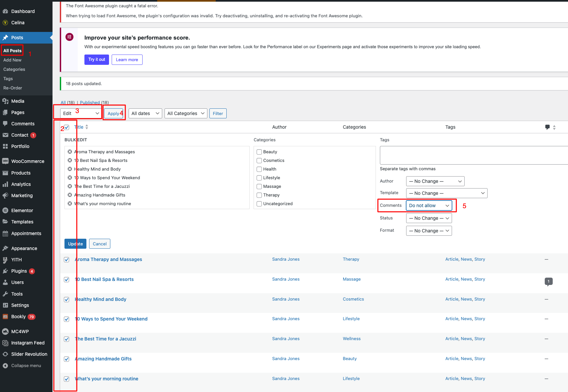
Task: Uncheck the What's your morning routine row
Action: coord(66,379)
